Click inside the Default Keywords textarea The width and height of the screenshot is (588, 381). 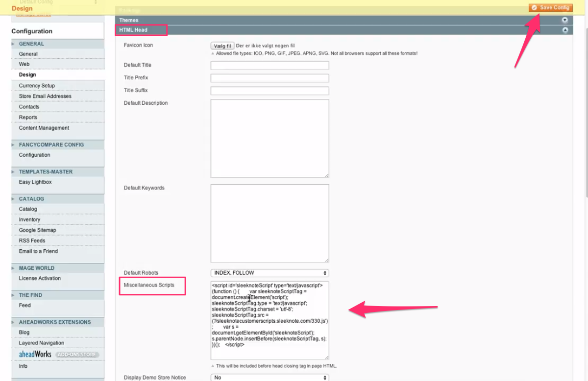coord(269,223)
